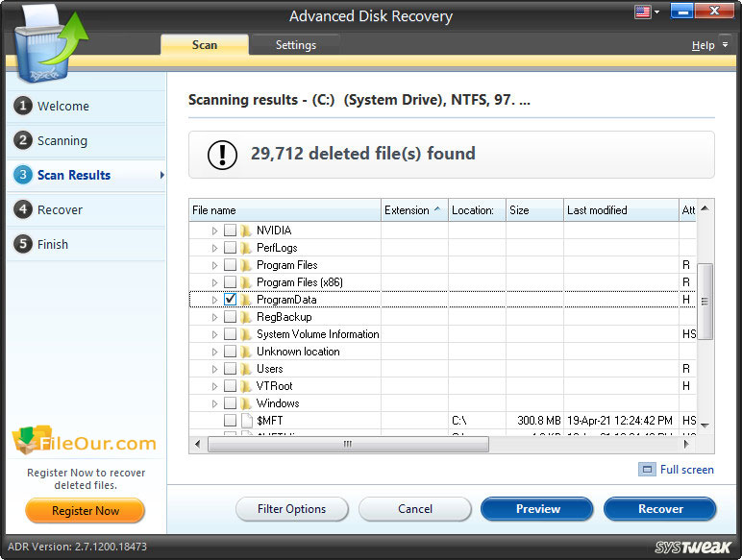Open the Help menu dropdown arrow
742x560 pixels.
pos(725,44)
